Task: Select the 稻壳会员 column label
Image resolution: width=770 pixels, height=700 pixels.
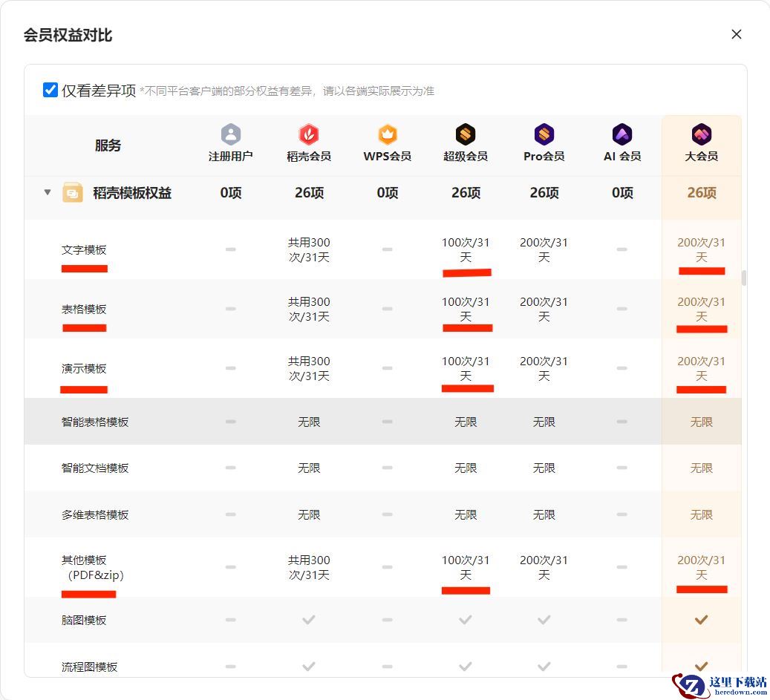Action: [x=309, y=157]
